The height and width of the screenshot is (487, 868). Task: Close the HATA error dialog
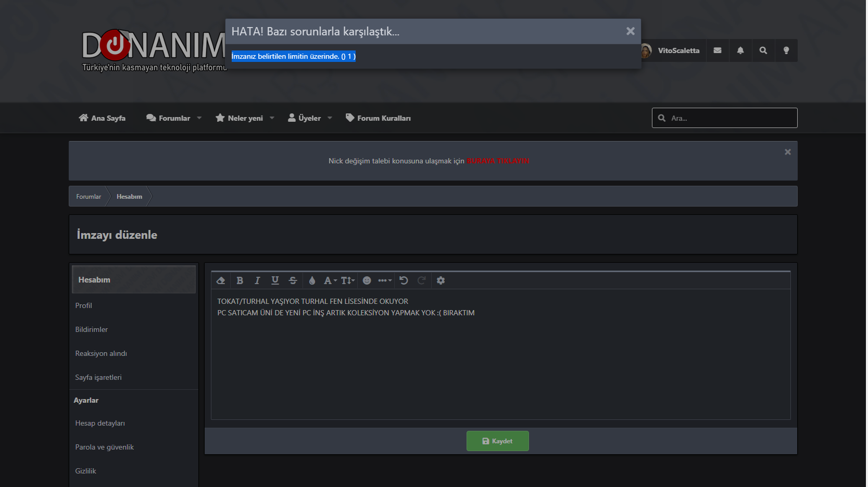pos(631,31)
